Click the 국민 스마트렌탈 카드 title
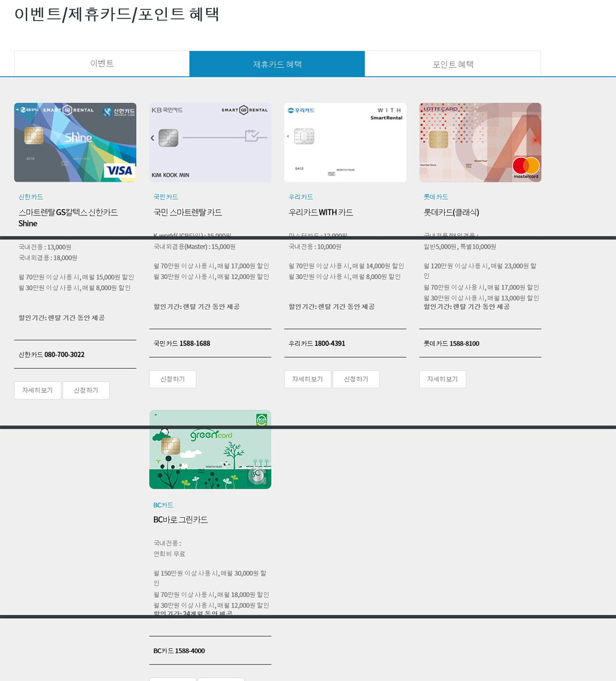The image size is (616, 681). 188,212
